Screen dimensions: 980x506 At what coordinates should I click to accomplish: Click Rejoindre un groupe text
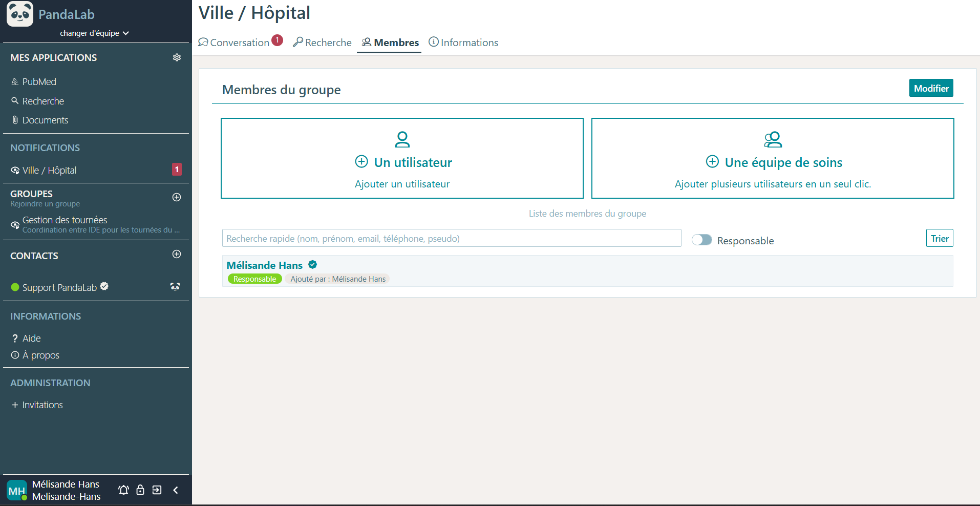45,204
